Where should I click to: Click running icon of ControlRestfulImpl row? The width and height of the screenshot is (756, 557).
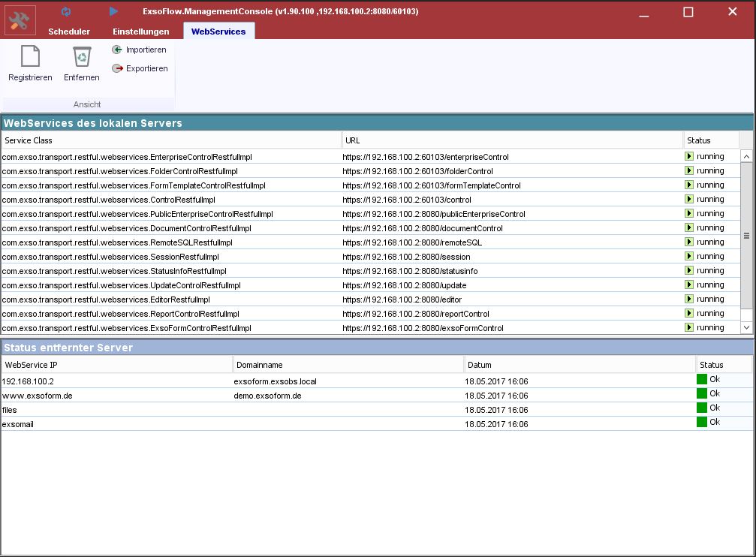689,199
